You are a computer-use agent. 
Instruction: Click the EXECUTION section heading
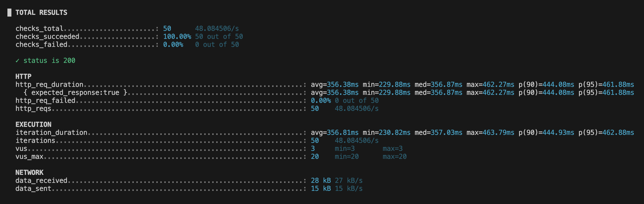point(33,125)
